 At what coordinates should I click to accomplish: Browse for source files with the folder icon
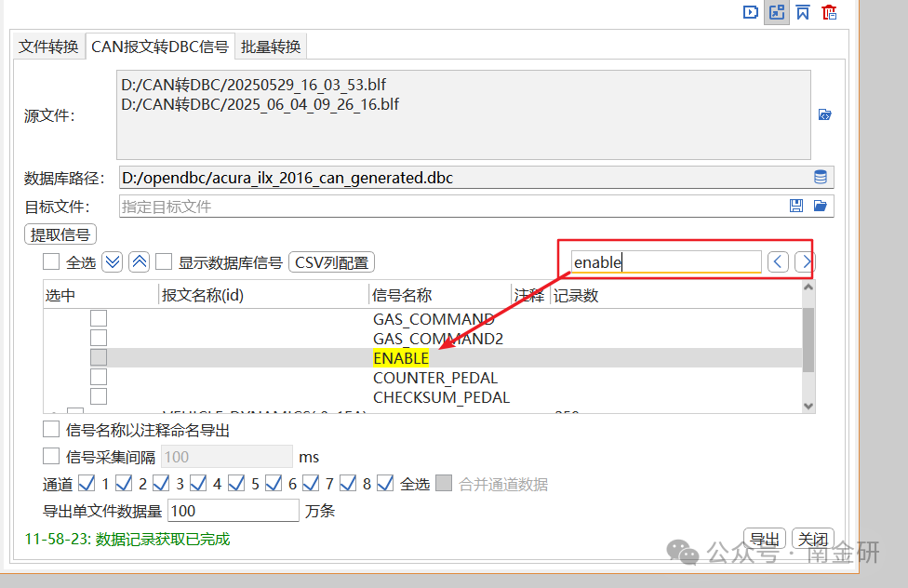(x=824, y=114)
